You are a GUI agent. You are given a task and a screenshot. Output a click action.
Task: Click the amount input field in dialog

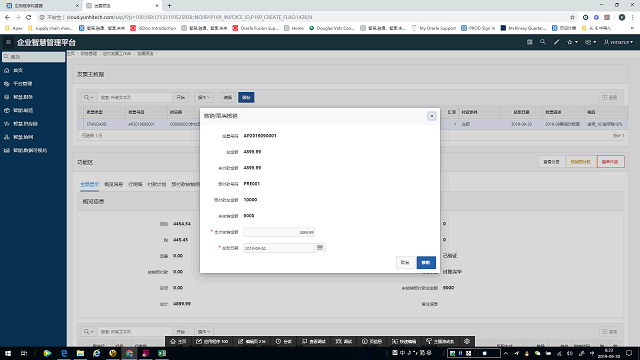tap(279, 232)
